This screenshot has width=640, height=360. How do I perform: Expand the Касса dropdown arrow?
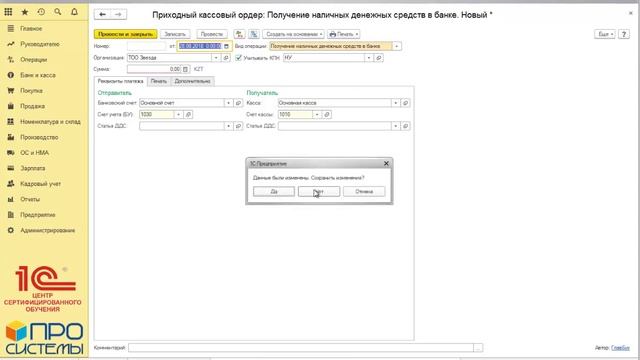point(396,103)
